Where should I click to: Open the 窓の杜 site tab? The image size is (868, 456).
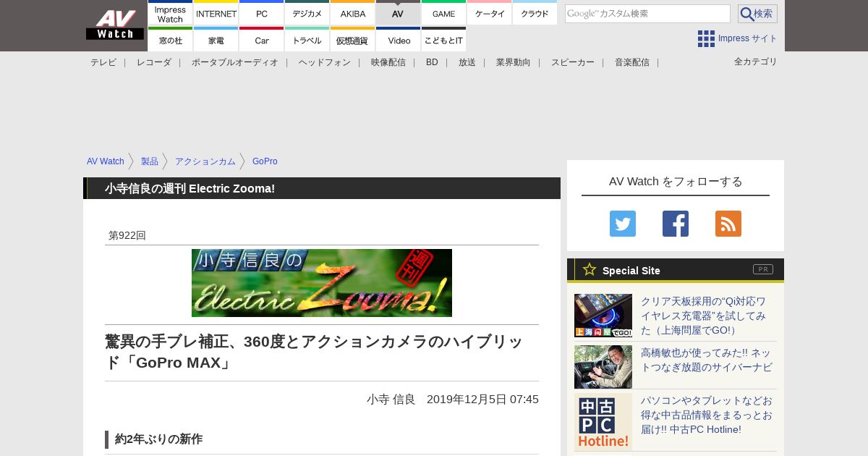pos(170,40)
